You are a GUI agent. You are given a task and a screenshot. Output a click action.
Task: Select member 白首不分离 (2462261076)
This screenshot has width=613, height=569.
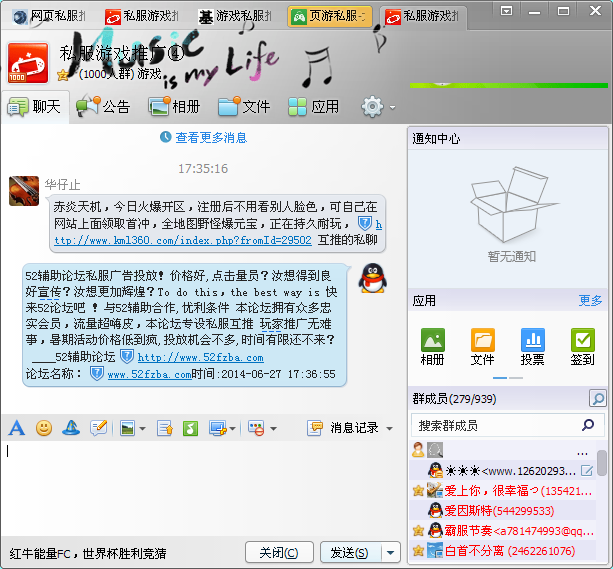(x=503, y=551)
